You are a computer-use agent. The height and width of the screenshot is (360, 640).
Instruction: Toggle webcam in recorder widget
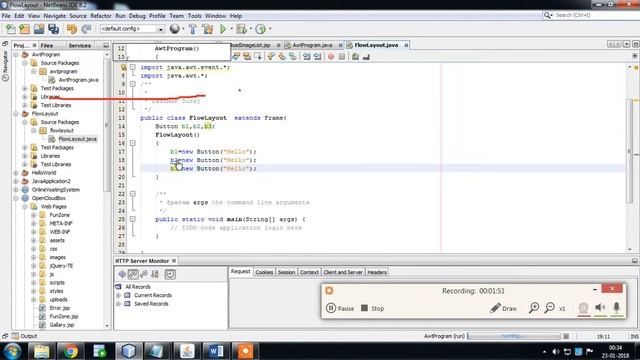584,308
